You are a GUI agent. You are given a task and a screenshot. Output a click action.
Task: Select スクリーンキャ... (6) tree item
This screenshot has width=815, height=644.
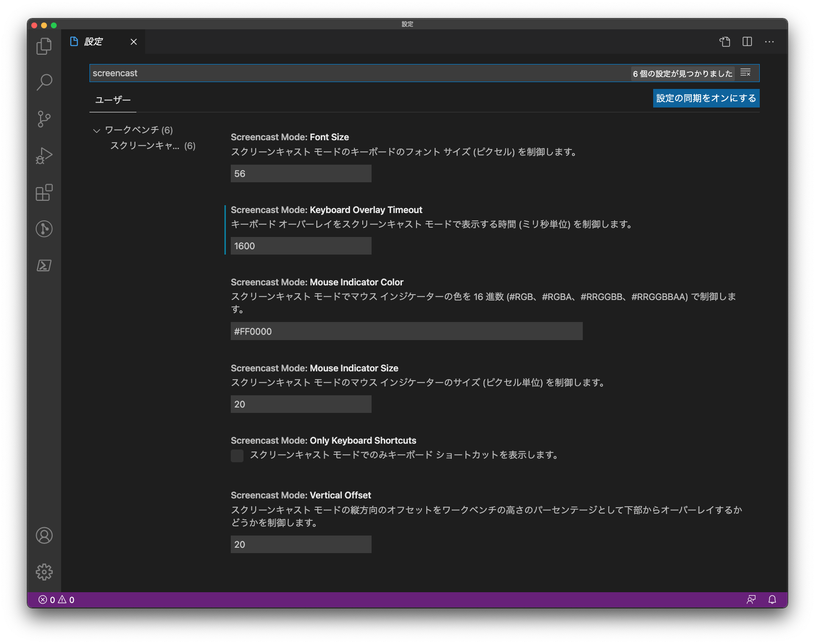point(153,146)
